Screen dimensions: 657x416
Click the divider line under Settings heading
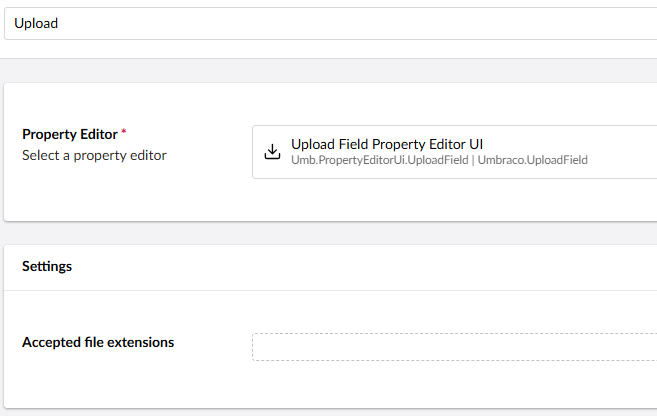(300, 291)
